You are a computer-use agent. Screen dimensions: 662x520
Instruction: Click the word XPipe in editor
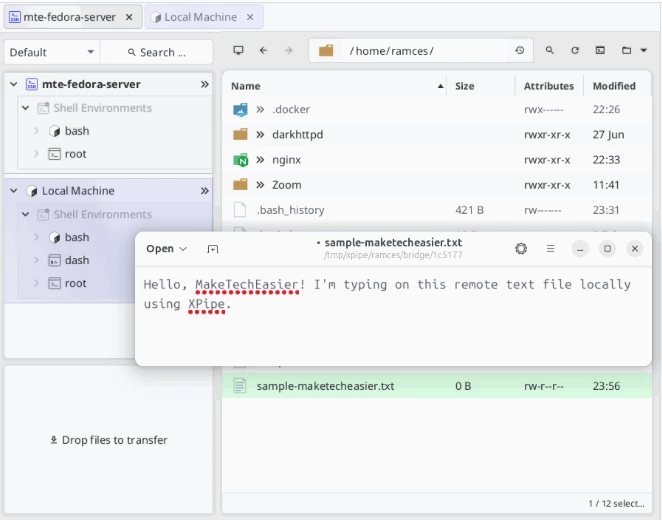(206, 304)
